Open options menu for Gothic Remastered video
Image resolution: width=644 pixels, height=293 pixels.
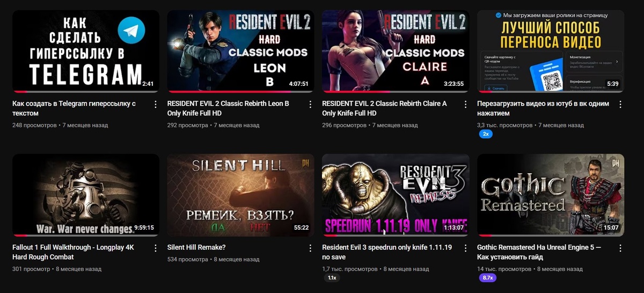point(620,248)
